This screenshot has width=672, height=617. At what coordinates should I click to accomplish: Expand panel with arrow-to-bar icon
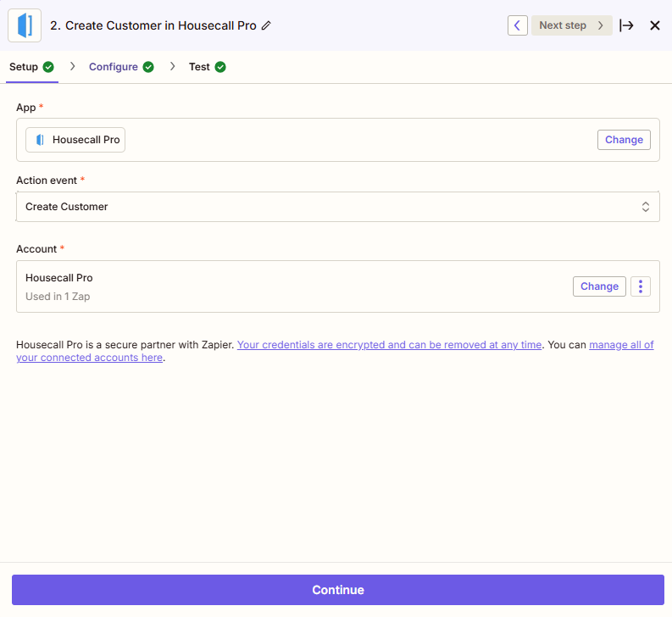pyautogui.click(x=626, y=25)
